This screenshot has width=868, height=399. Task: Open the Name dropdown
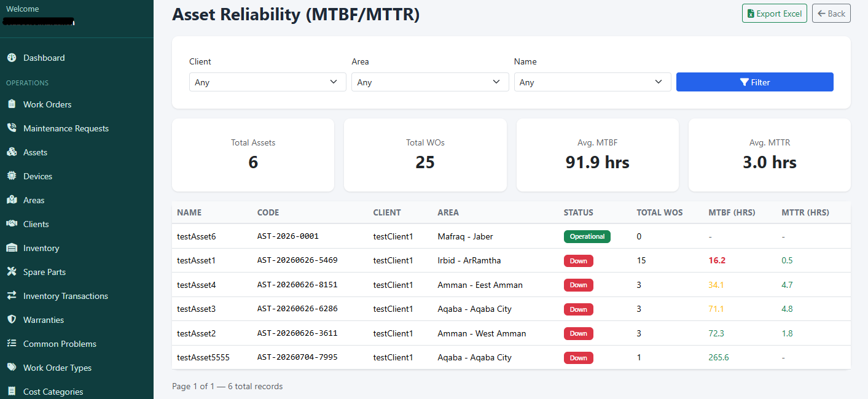592,82
